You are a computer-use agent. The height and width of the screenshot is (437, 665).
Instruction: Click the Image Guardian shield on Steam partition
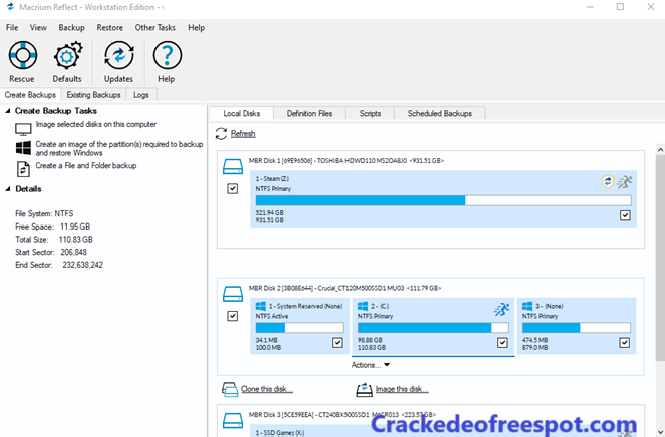[x=608, y=182]
